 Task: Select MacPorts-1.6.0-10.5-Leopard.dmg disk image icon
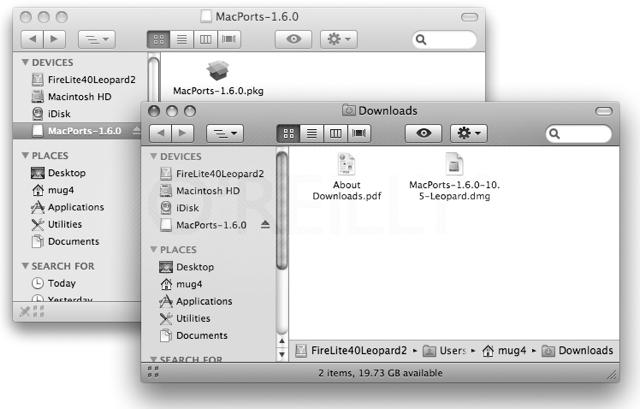pyautogui.click(x=454, y=164)
